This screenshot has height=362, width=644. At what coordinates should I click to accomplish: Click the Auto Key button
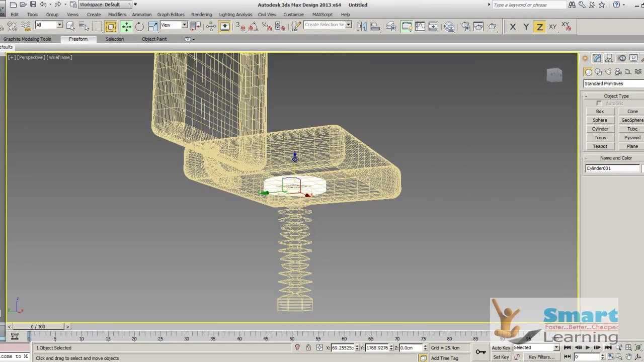pos(501,348)
